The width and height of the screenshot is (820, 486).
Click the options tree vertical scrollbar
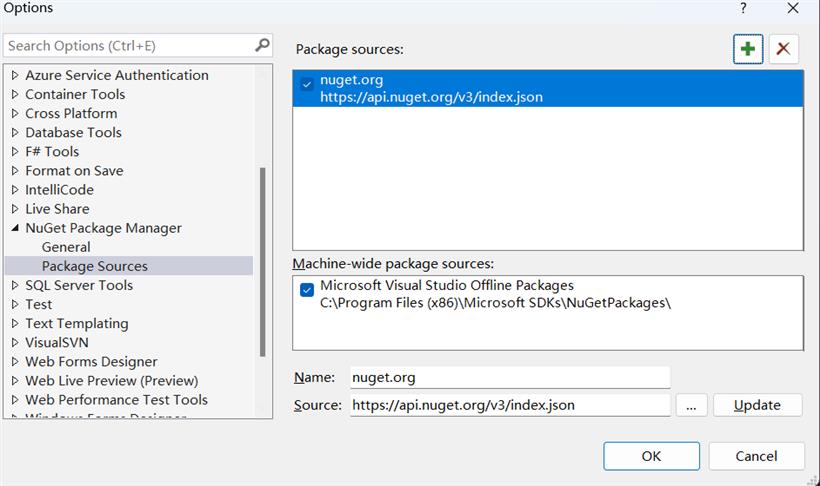click(263, 260)
